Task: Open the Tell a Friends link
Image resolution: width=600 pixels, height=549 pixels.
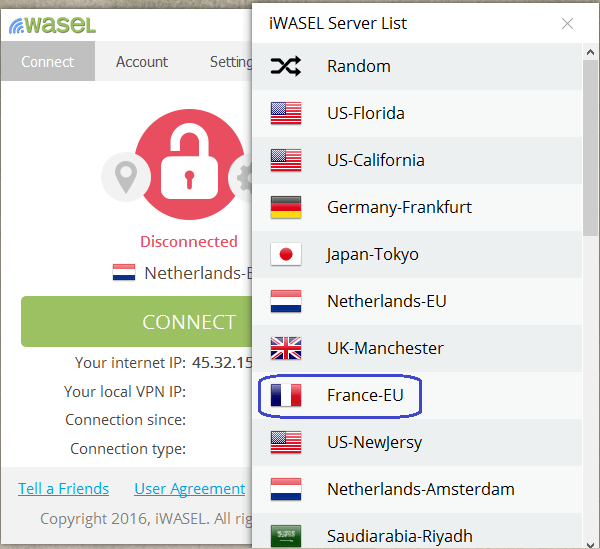Action: 64,489
